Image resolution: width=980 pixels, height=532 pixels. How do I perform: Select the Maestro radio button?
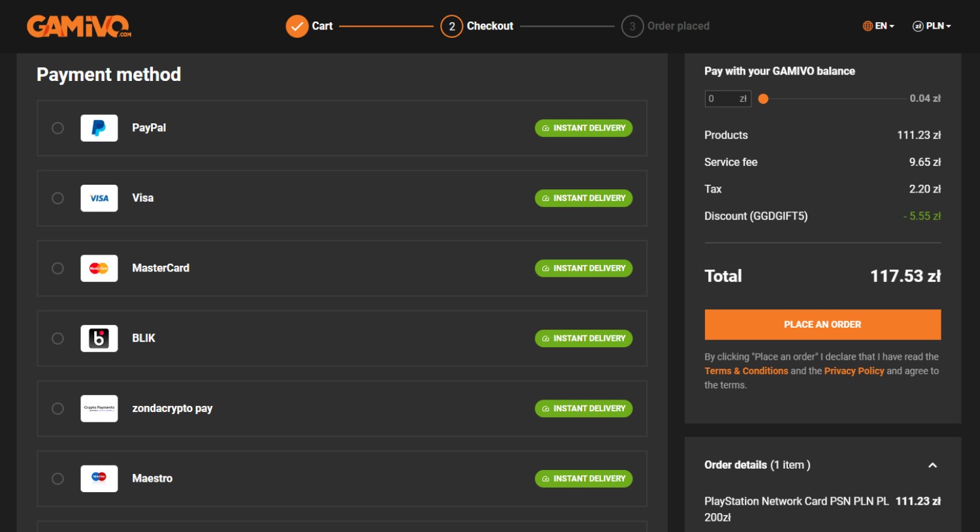coord(57,478)
